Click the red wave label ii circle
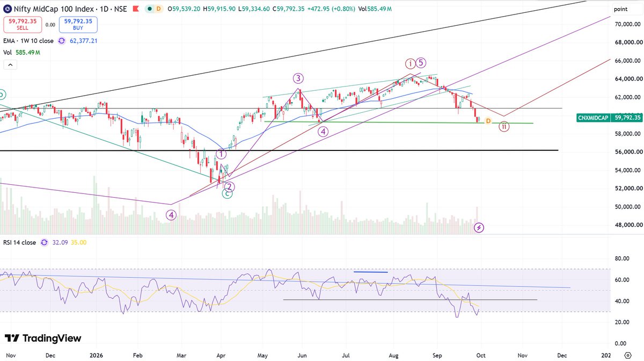644x361 pixels. point(504,127)
